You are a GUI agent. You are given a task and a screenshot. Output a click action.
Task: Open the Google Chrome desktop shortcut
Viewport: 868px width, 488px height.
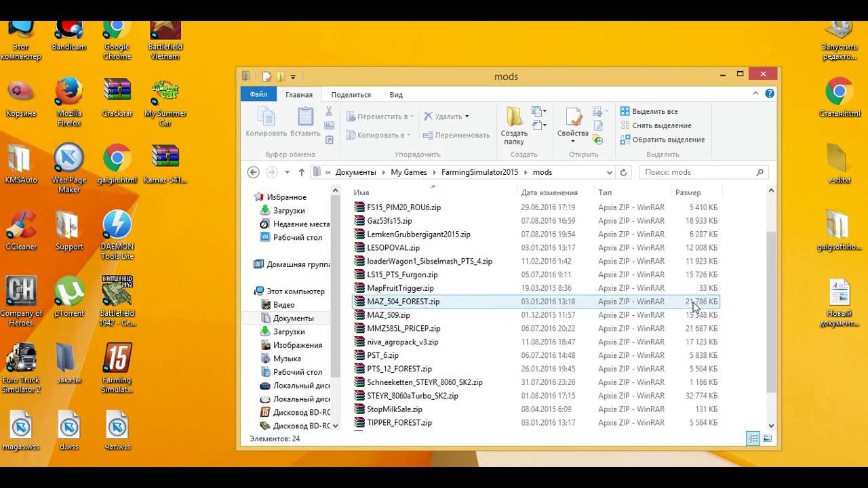(x=117, y=40)
